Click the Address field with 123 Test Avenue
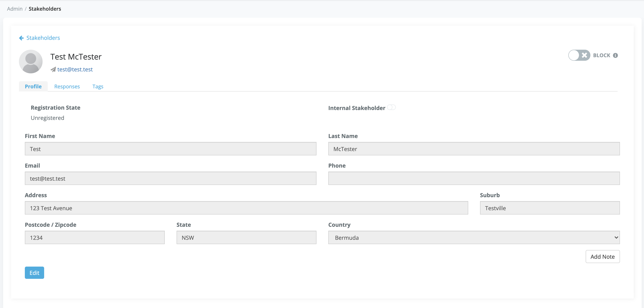This screenshot has height=308, width=644. [246, 208]
